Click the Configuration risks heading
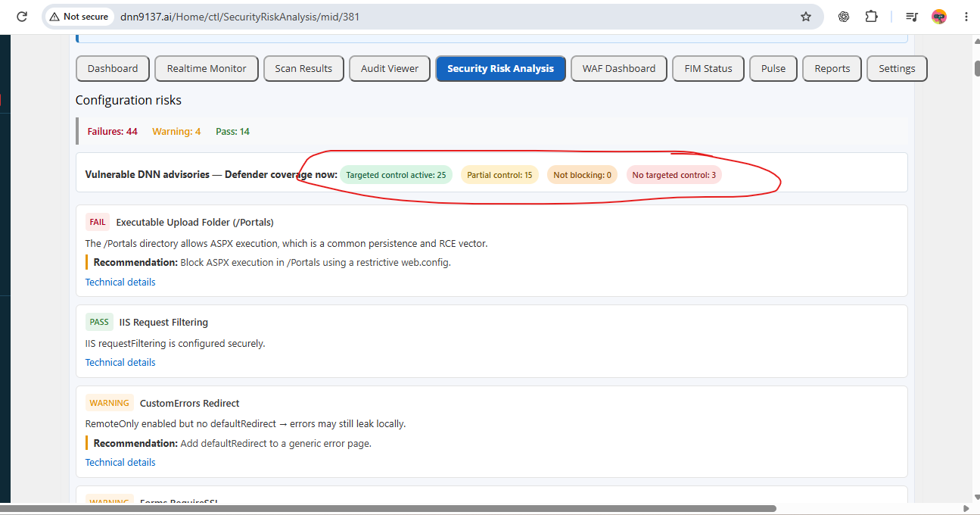The height and width of the screenshot is (515, 980). coord(129,100)
